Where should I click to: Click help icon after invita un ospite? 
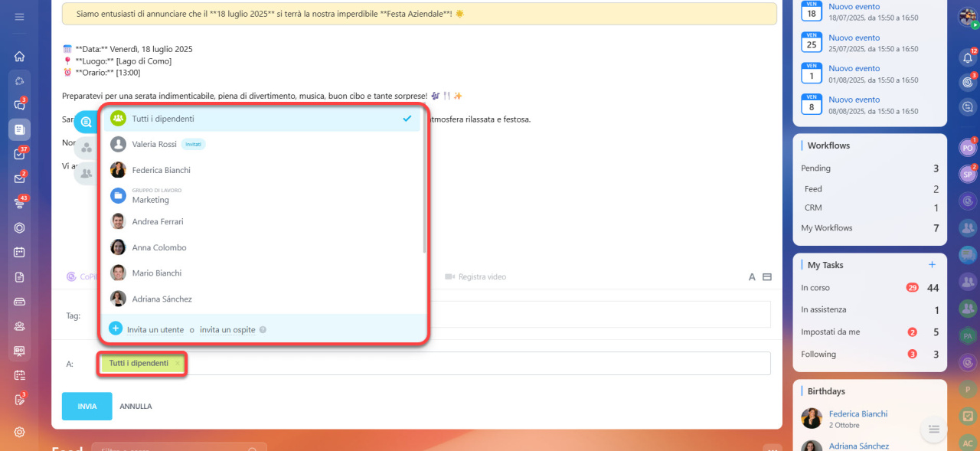(263, 330)
